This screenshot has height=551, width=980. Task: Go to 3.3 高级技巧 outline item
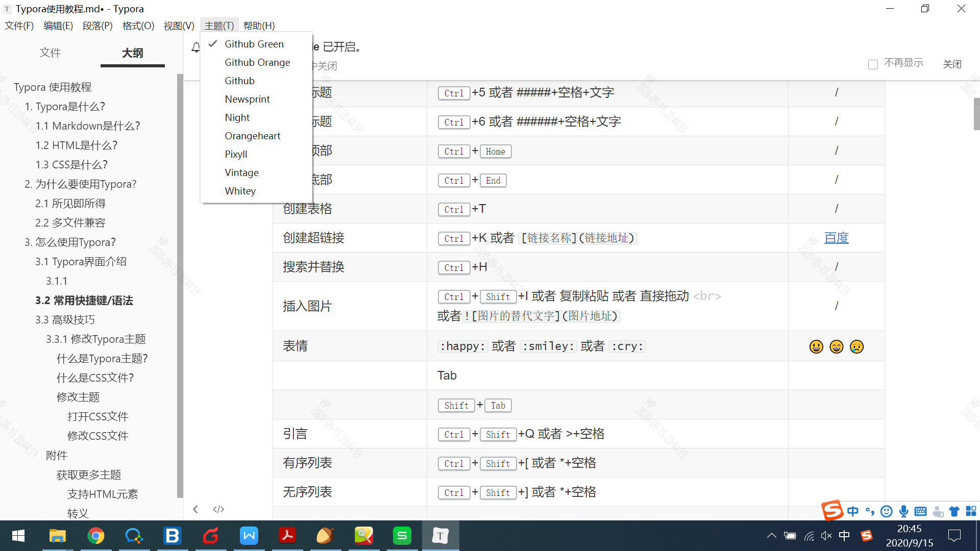point(65,320)
